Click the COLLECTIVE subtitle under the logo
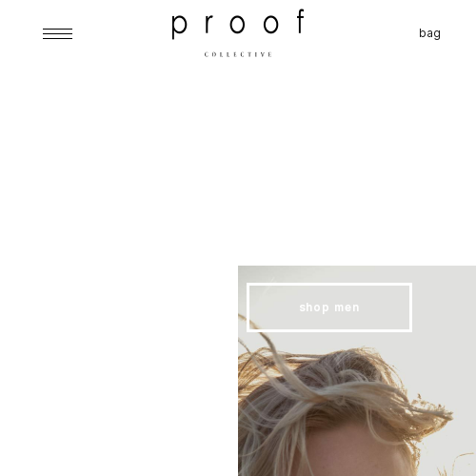Viewport: 476px width, 476px height. pyautogui.click(x=238, y=54)
